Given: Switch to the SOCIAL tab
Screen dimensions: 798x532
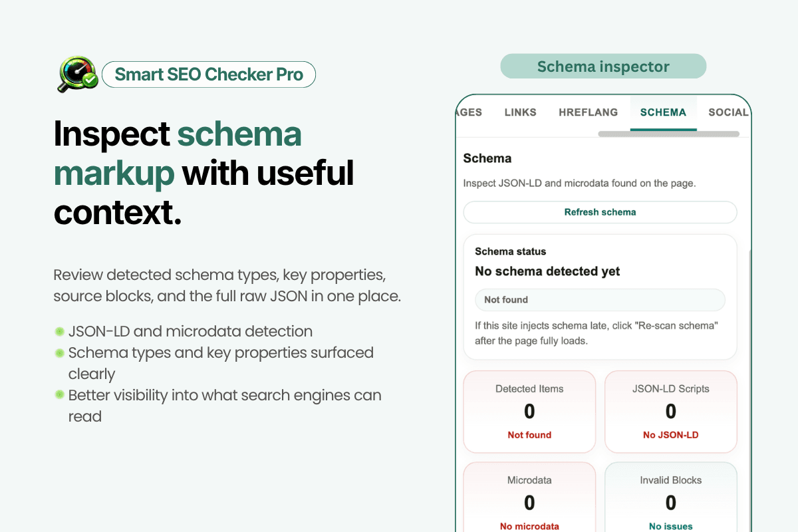Looking at the screenshot, I should pyautogui.click(x=728, y=112).
